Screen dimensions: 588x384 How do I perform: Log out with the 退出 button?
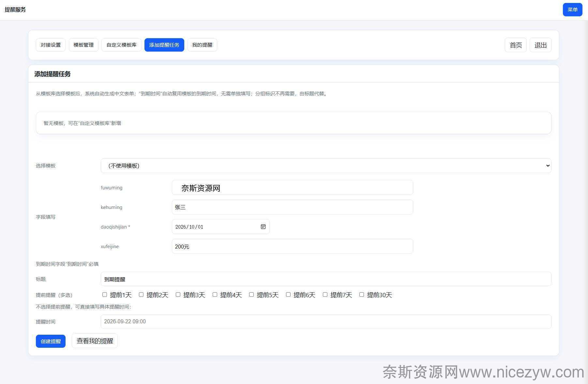[540, 45]
